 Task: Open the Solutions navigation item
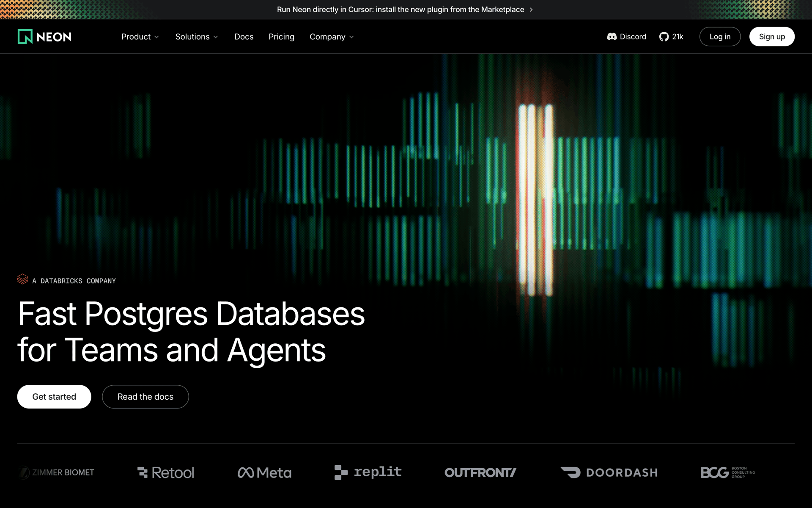[197, 37]
